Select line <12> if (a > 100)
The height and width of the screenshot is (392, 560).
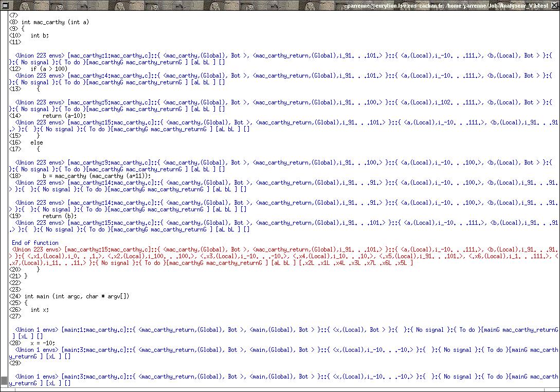[38, 69]
